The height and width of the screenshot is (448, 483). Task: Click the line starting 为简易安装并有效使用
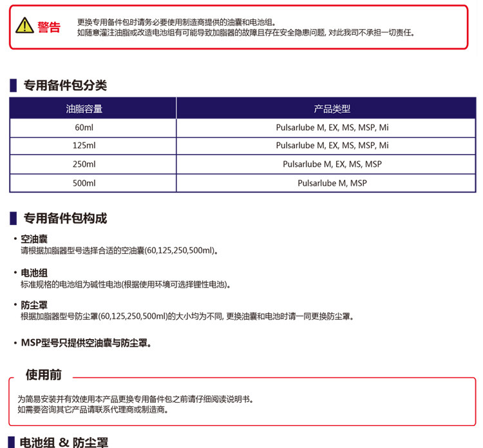pos(136,399)
